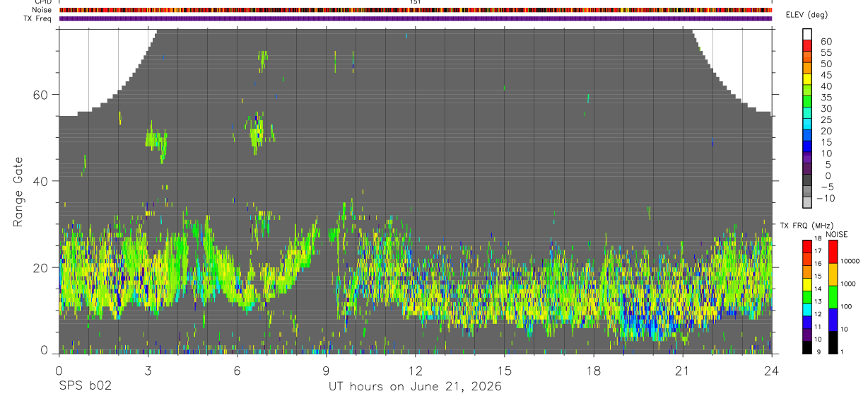
Task: Click the black swatch at the TX frequency scale bottom
Action: point(807,348)
